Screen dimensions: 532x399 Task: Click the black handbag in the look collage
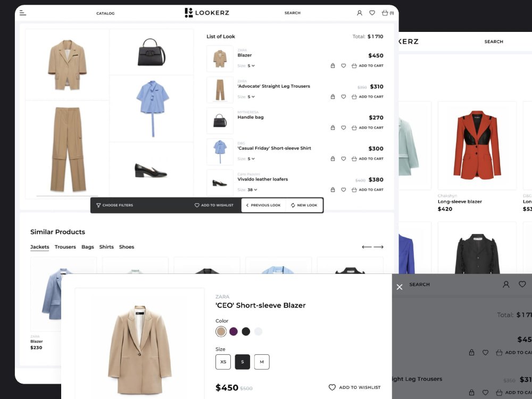pos(151,52)
